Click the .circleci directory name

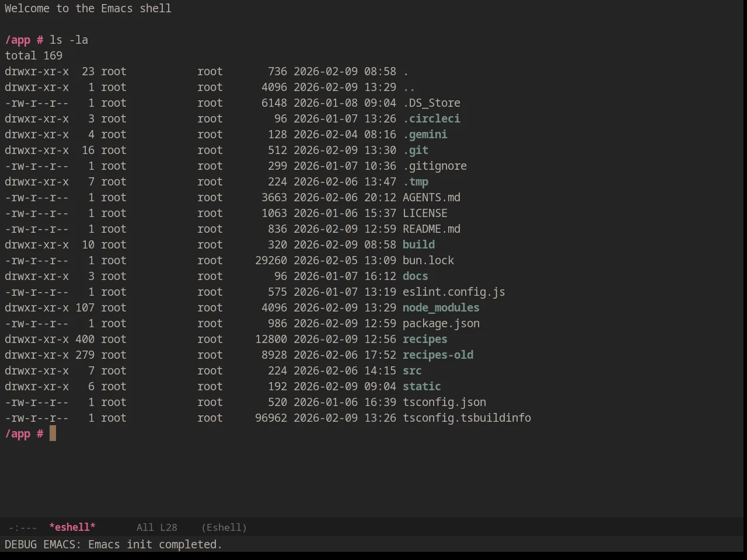point(431,118)
